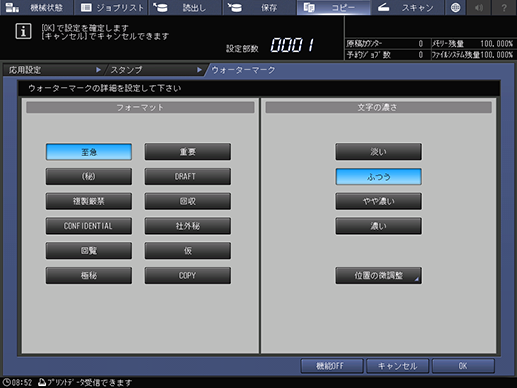
Task: Select the 仮 watermark format
Action: 188,251
